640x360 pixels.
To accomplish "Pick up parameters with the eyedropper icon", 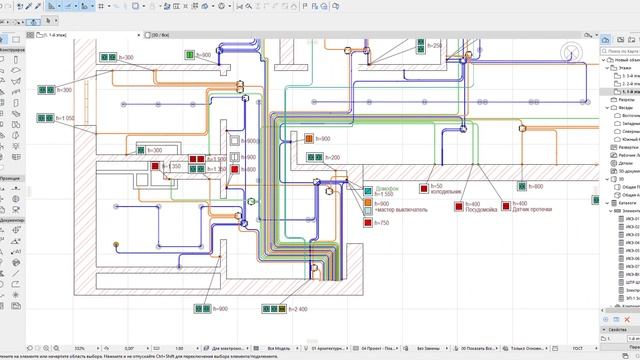I will [x=30, y=6].
